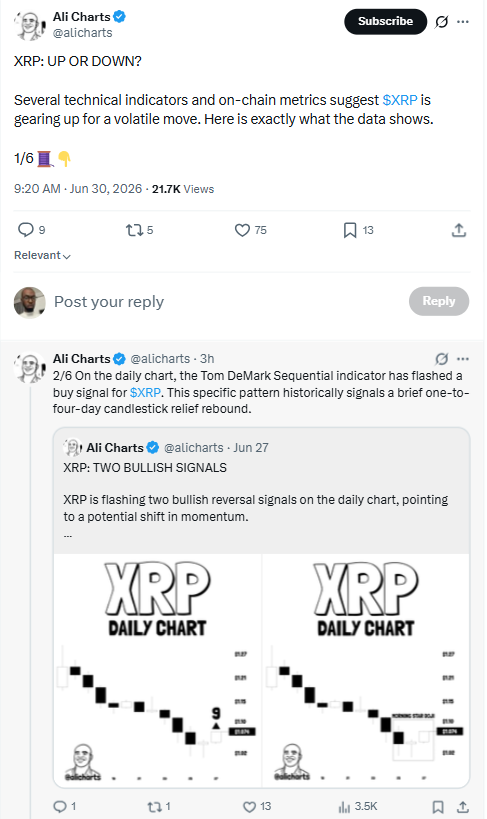The image size is (487, 819).
Task: Click the Subscribe button
Action: [385, 21]
